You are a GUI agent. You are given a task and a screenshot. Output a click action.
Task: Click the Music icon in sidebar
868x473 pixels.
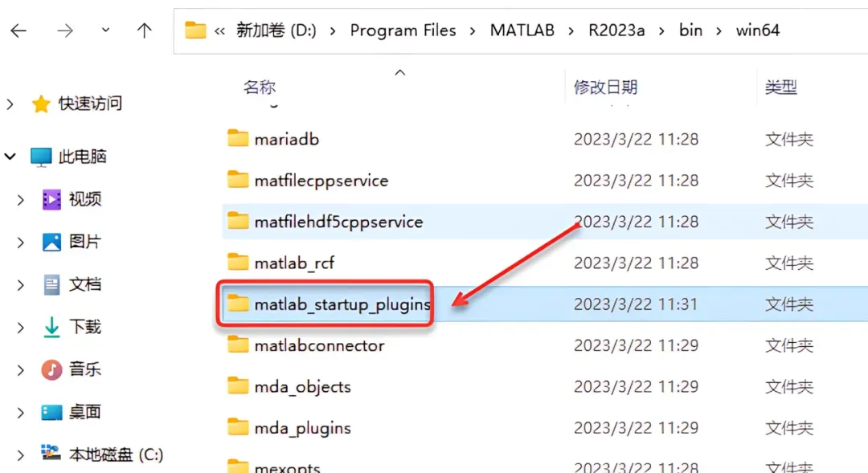click(x=51, y=369)
